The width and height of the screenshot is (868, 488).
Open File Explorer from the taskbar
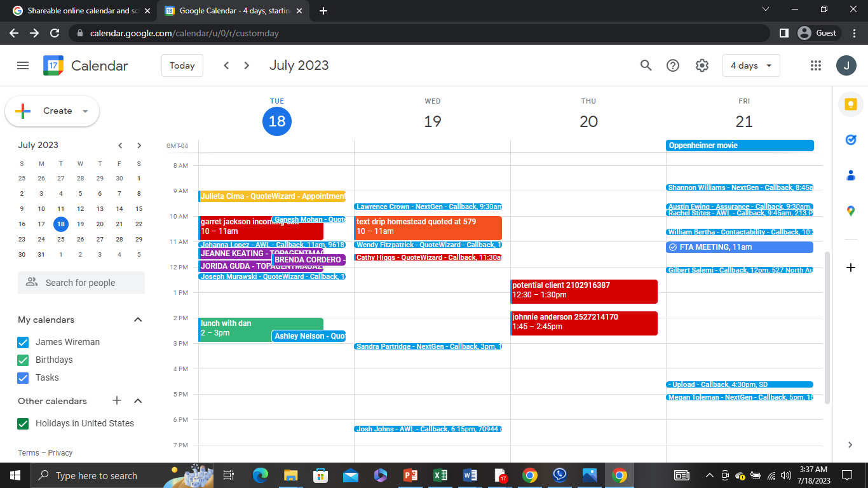(290, 475)
